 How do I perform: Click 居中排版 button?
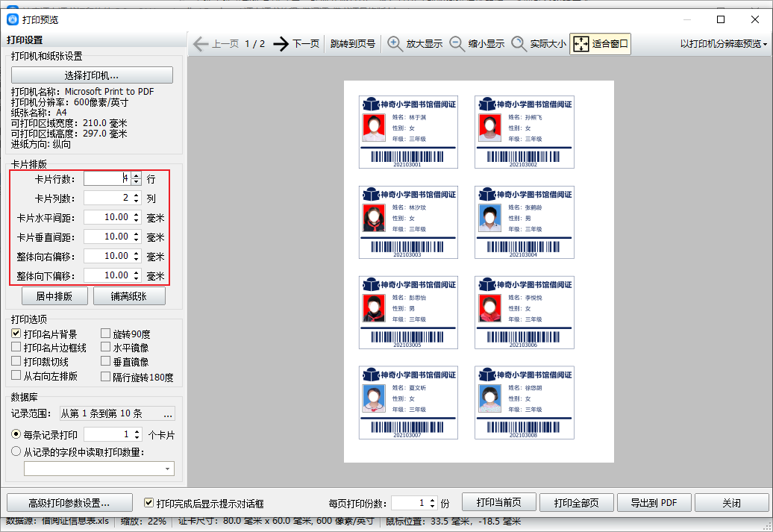pyautogui.click(x=54, y=295)
